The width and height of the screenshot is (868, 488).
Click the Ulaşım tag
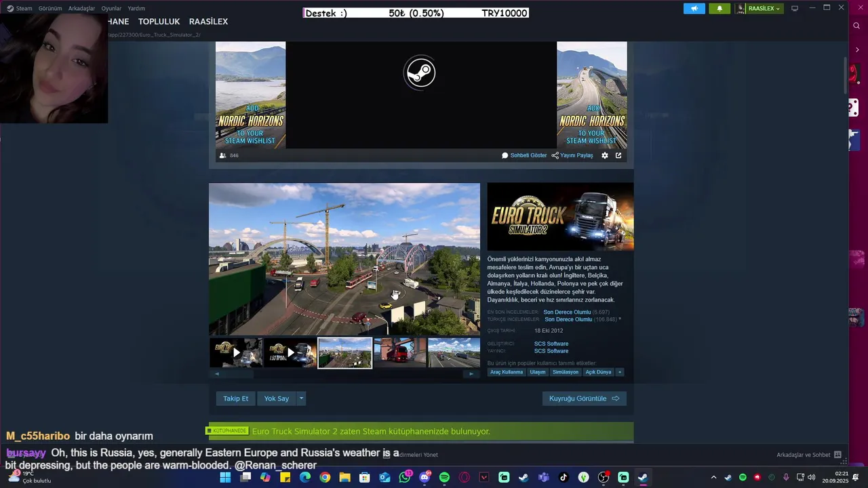(538, 372)
